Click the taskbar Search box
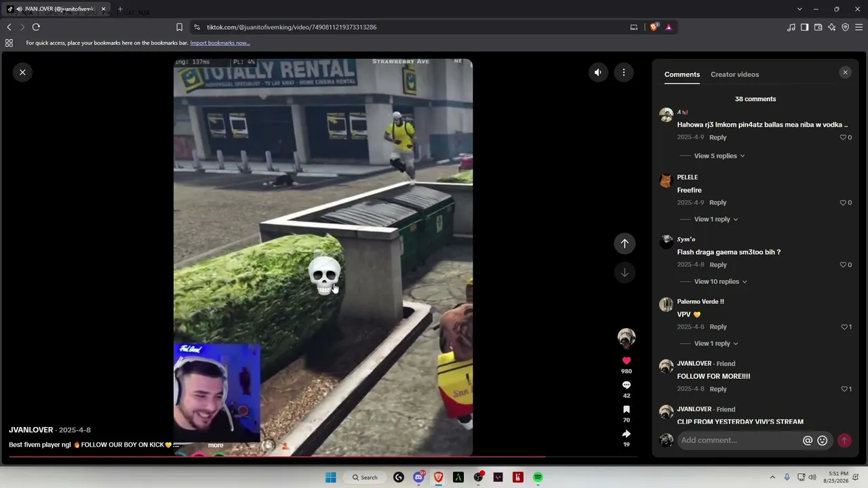868x488 pixels. 365,477
